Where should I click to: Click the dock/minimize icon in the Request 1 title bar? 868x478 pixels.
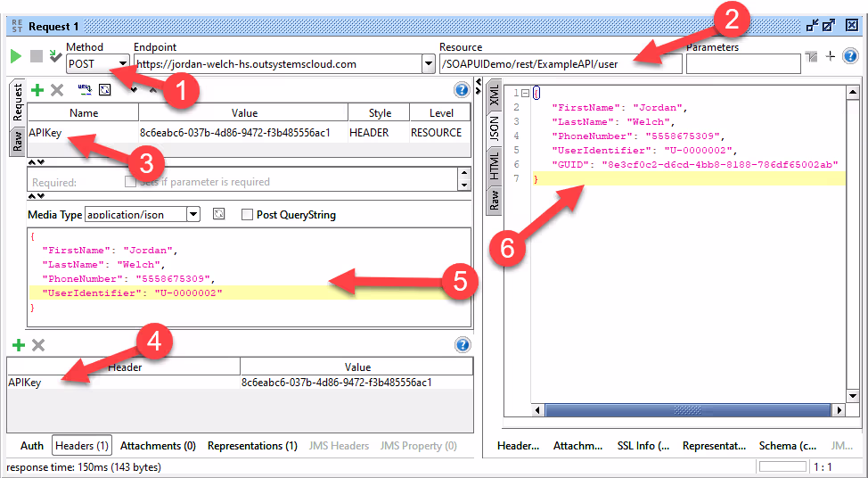[x=812, y=25]
